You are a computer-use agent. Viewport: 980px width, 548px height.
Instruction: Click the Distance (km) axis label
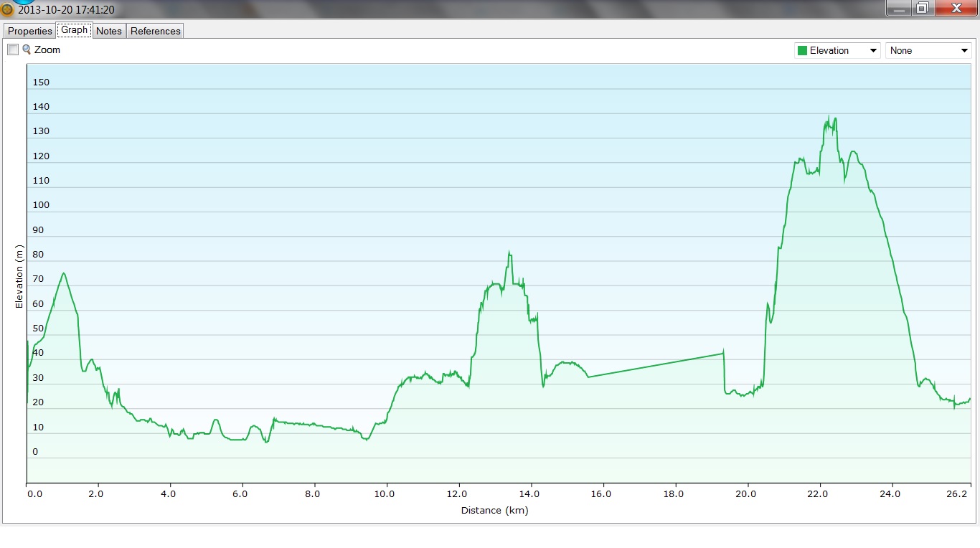tap(494, 511)
